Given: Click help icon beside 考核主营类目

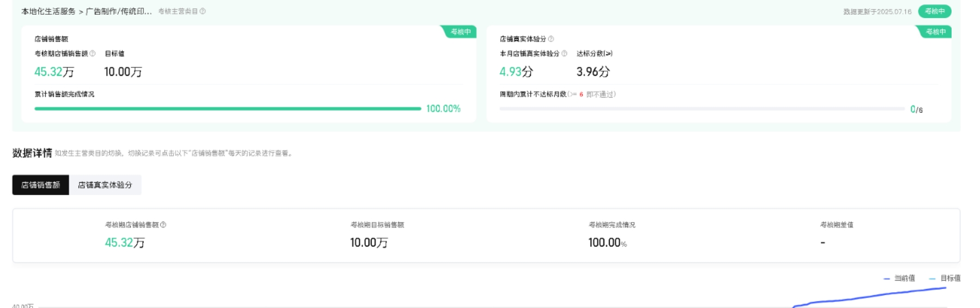Looking at the screenshot, I should point(203,11).
